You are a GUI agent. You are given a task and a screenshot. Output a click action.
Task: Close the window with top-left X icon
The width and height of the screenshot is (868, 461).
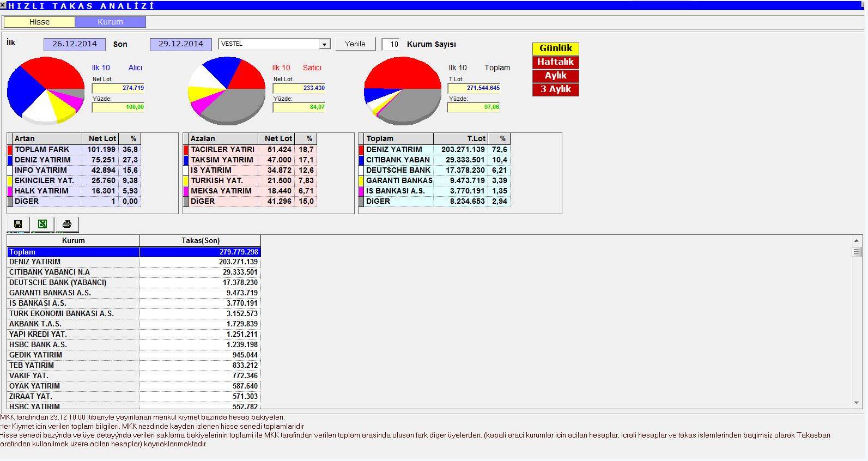click(3, 5)
